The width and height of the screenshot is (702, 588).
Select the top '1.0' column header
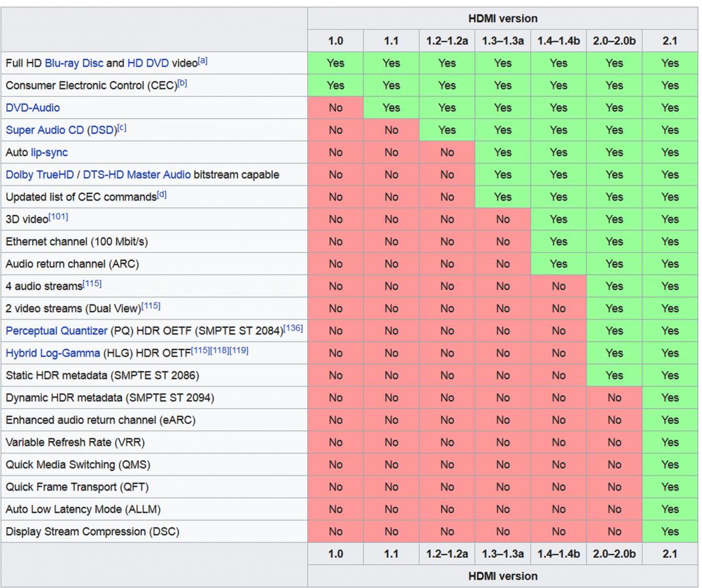click(335, 41)
